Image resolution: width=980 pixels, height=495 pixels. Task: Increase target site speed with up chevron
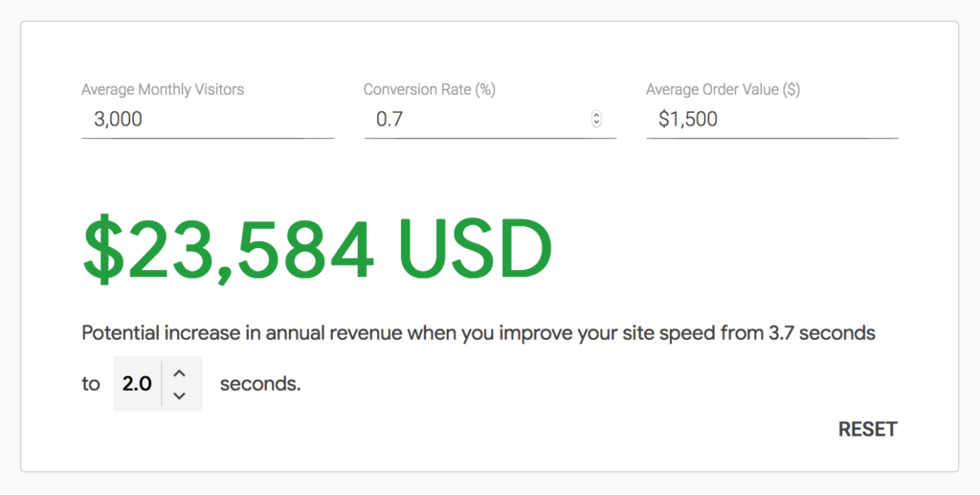pyautogui.click(x=179, y=373)
